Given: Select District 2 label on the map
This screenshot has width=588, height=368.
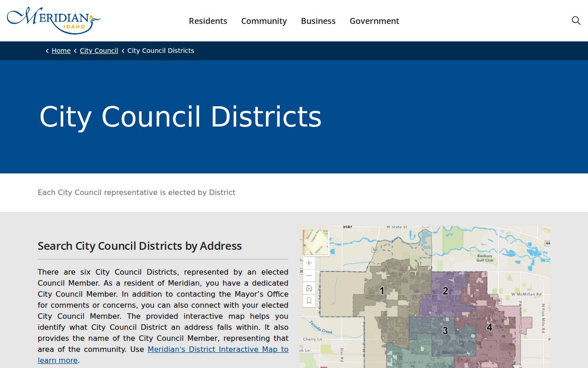Looking at the screenshot, I should click(445, 291).
